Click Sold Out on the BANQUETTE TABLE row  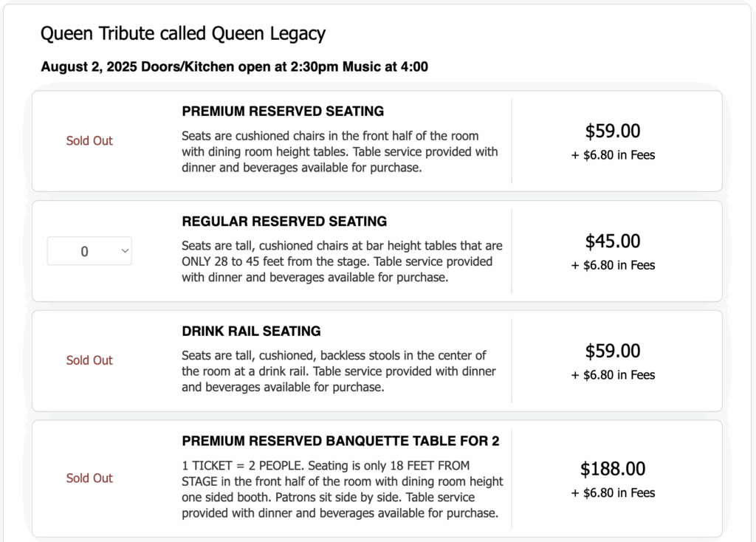point(89,478)
